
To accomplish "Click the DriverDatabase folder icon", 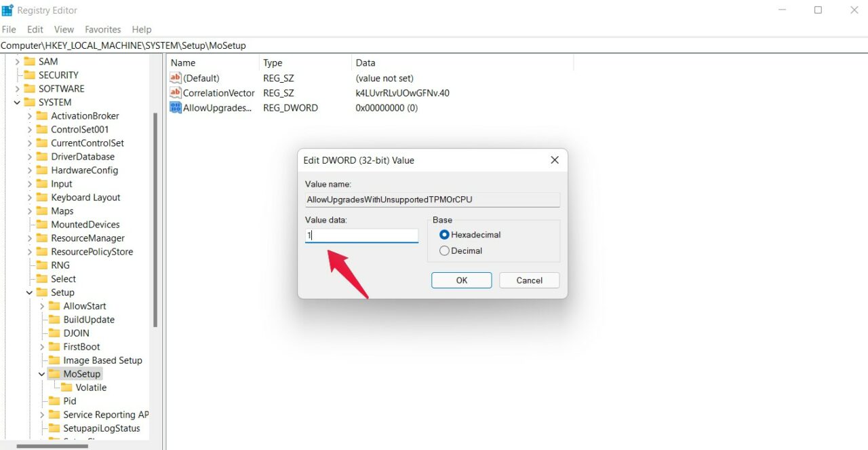I will tap(42, 156).
